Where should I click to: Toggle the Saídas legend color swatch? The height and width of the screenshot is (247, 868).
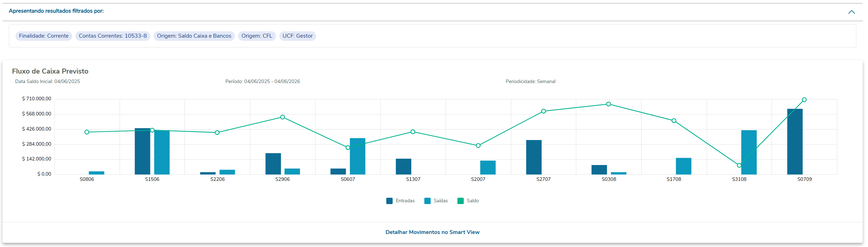point(427,201)
